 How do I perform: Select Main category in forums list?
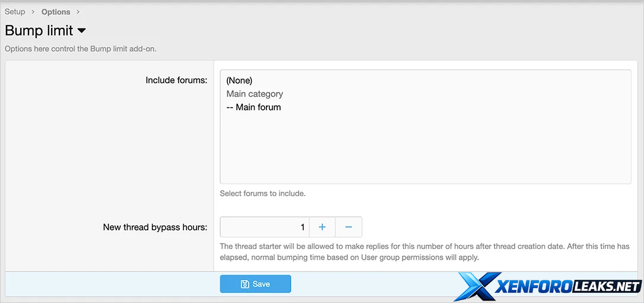(x=255, y=94)
